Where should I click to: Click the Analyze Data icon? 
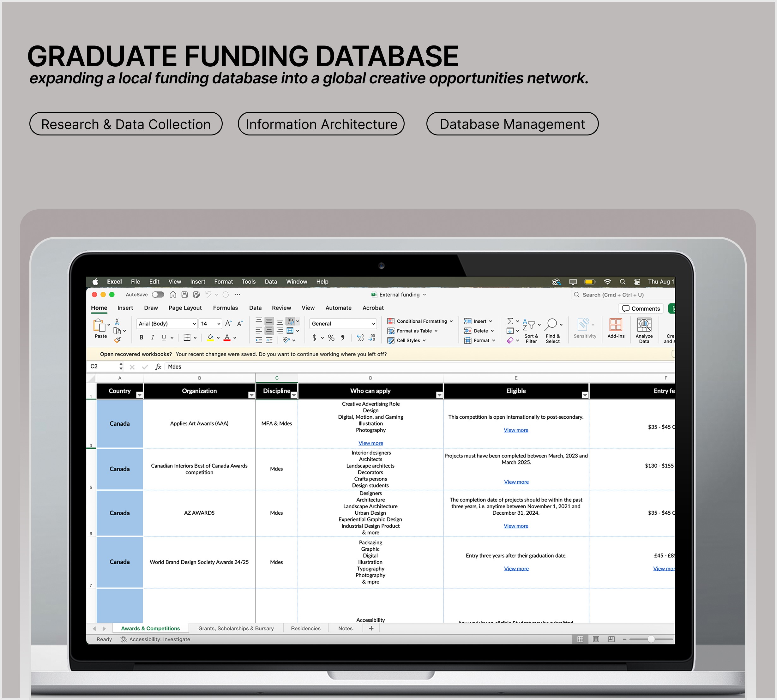pyautogui.click(x=644, y=325)
